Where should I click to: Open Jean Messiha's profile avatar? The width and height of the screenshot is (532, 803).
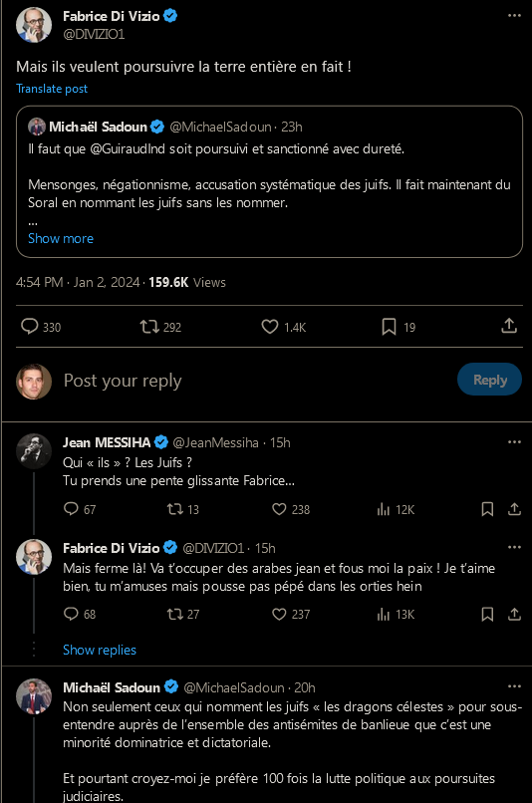click(x=34, y=451)
